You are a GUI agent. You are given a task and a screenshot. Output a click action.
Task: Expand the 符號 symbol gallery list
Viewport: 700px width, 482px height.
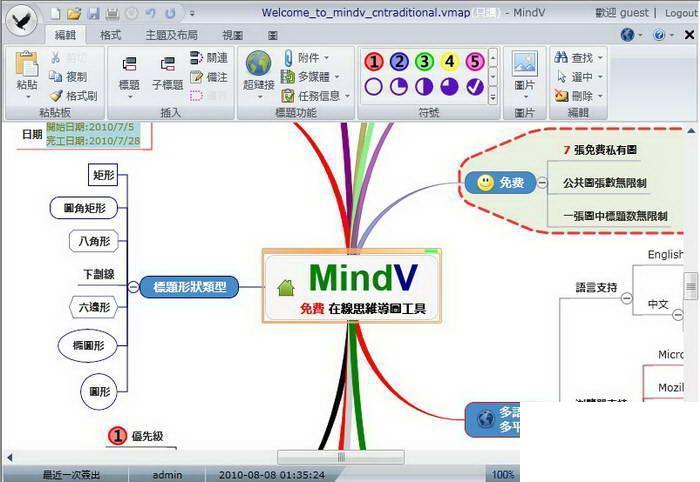pos(493,96)
